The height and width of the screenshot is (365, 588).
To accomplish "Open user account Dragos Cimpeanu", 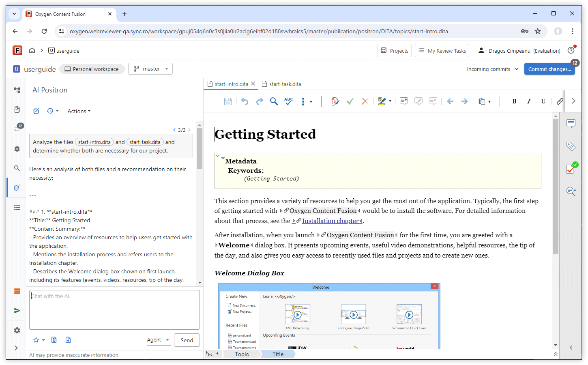I will 519,51.
